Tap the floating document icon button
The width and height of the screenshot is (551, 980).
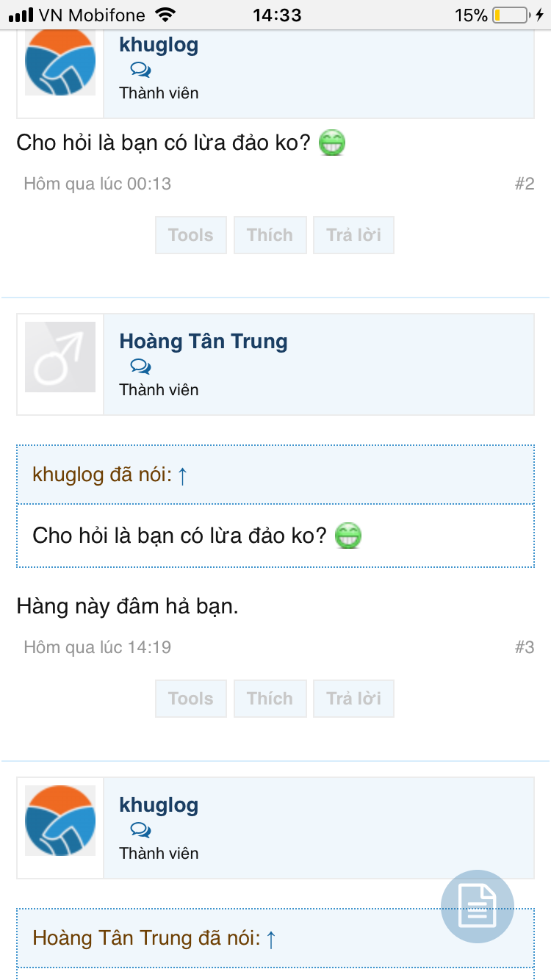click(478, 907)
